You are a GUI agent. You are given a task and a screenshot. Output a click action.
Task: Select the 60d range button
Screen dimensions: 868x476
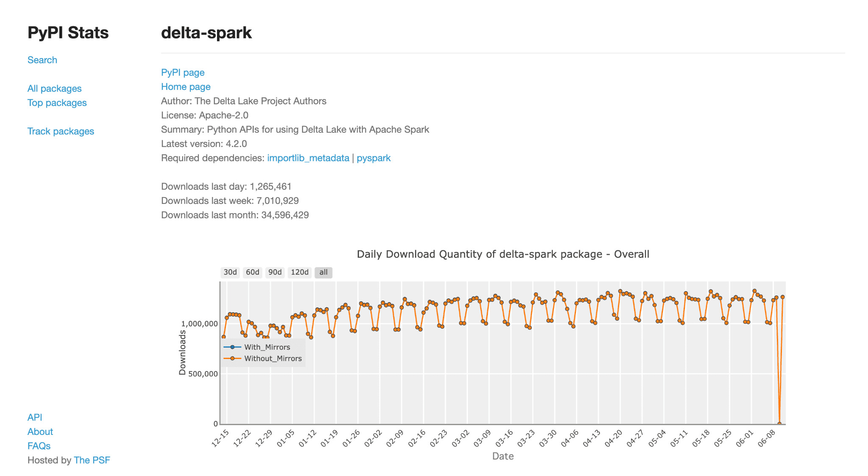click(253, 273)
